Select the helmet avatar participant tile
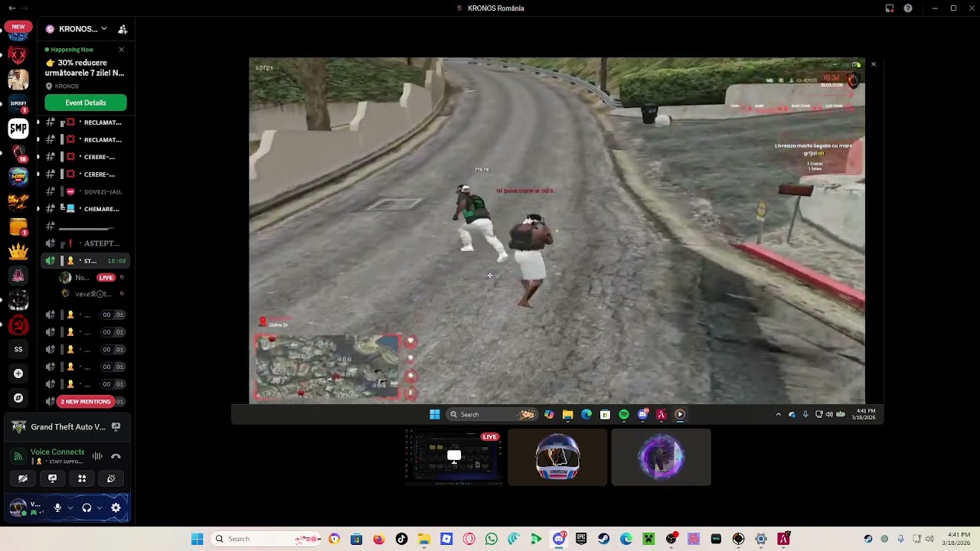 click(557, 458)
